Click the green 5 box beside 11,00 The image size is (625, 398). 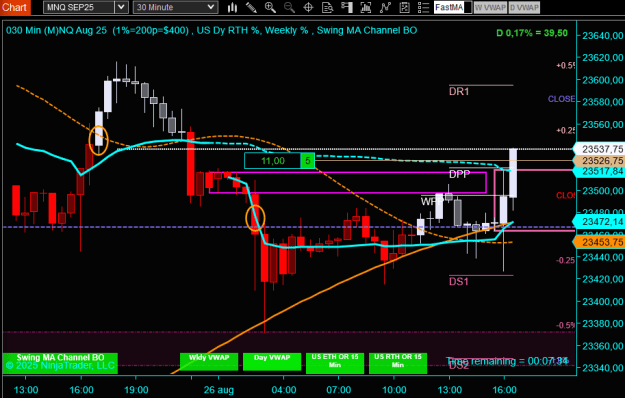pos(307,161)
